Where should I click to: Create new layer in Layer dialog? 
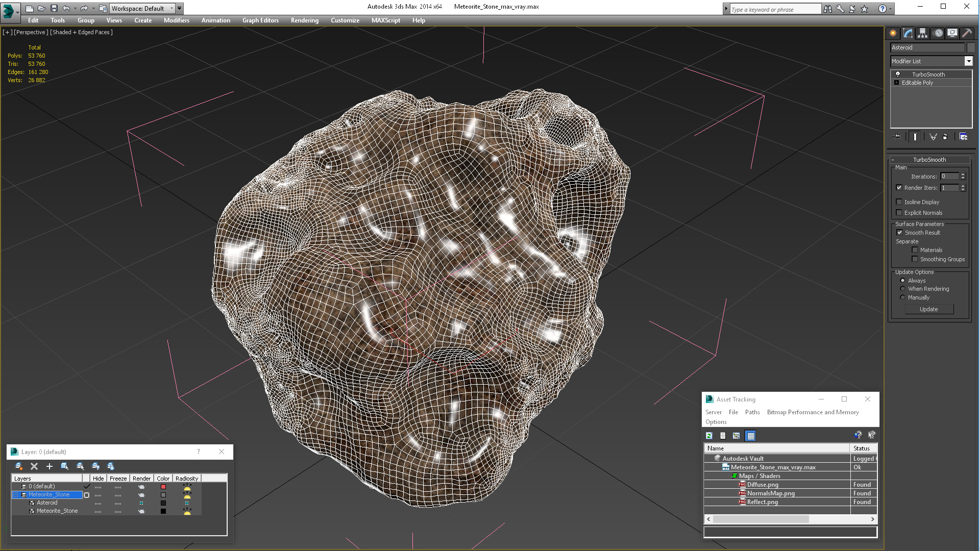[x=19, y=466]
